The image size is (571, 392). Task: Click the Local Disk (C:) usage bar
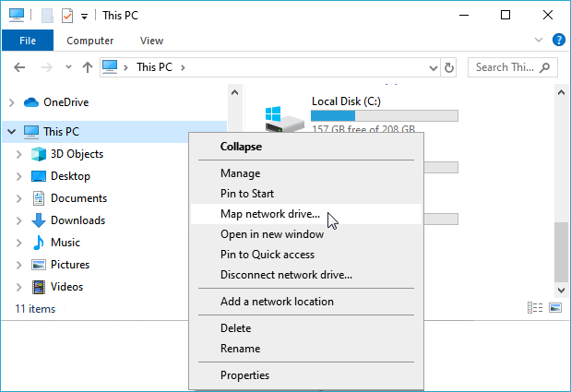pos(384,115)
